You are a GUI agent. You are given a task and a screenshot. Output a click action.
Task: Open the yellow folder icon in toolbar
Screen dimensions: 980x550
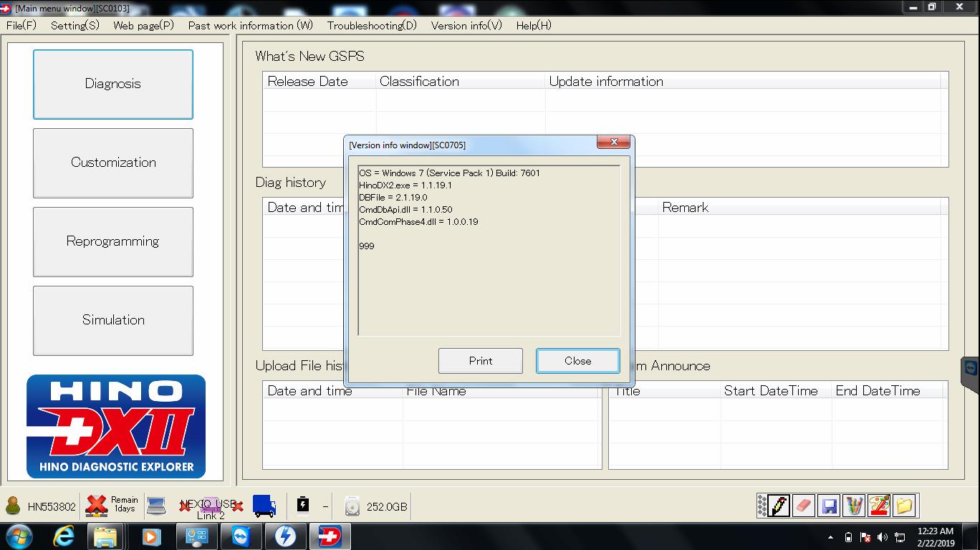point(904,506)
